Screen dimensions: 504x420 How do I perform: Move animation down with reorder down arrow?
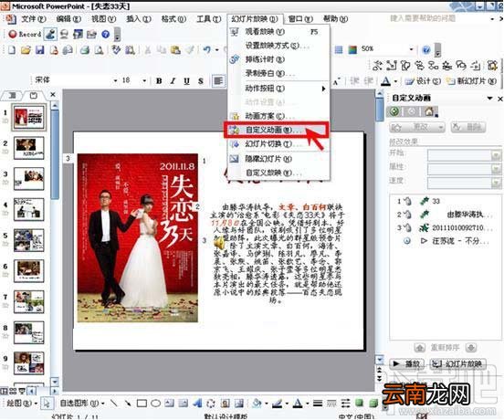pos(471,348)
